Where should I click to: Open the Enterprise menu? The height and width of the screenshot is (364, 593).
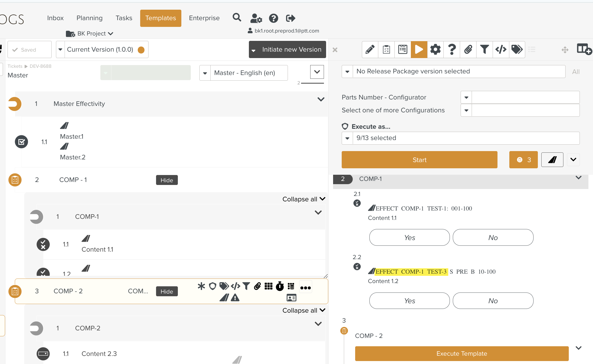click(204, 18)
